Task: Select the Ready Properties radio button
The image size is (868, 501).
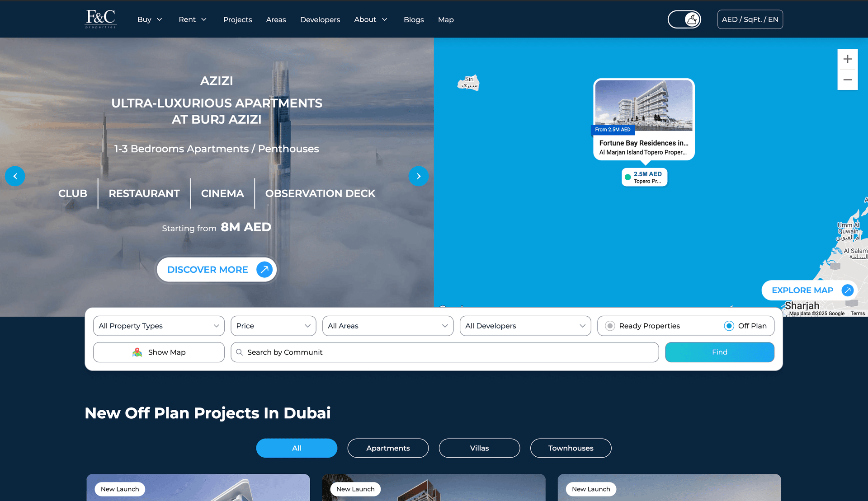Action: coord(611,326)
